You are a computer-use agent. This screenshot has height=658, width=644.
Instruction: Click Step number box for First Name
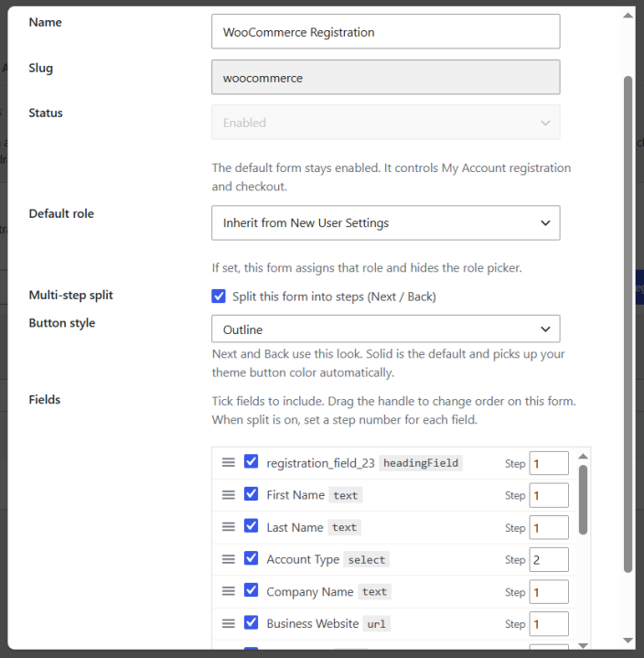549,495
